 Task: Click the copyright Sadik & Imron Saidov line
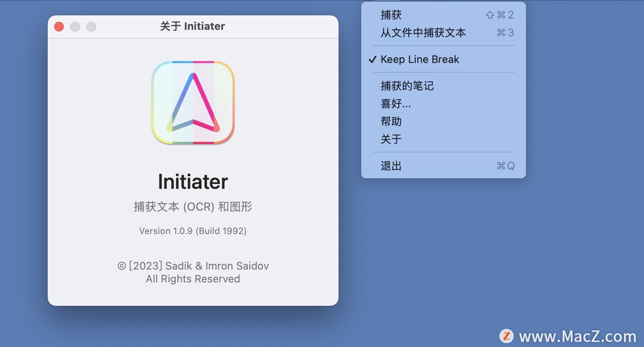pos(193,266)
